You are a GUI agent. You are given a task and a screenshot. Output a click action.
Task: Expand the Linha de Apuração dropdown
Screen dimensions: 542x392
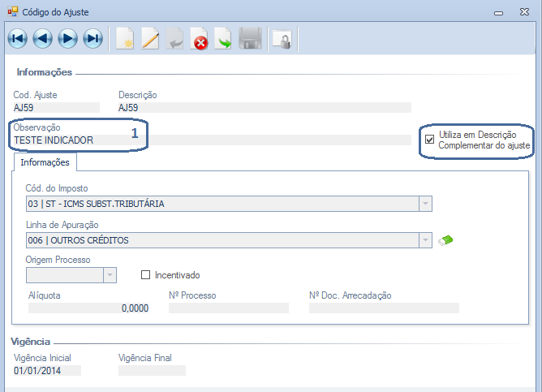[x=425, y=239]
